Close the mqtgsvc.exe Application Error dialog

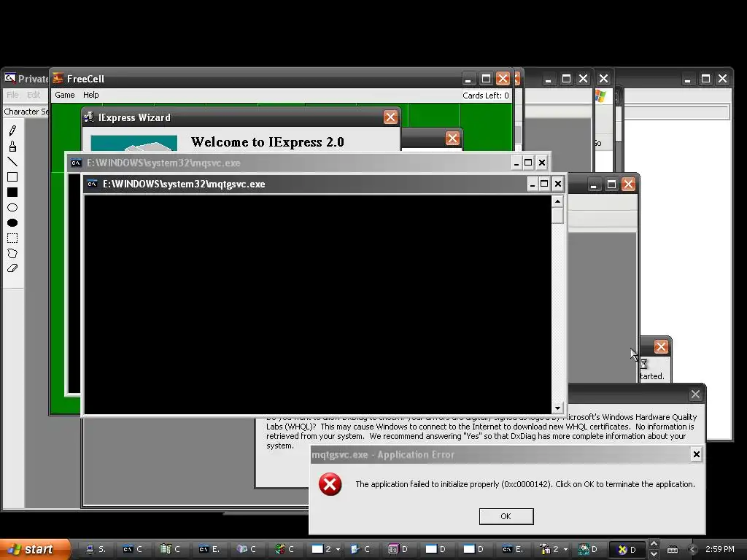(696, 454)
